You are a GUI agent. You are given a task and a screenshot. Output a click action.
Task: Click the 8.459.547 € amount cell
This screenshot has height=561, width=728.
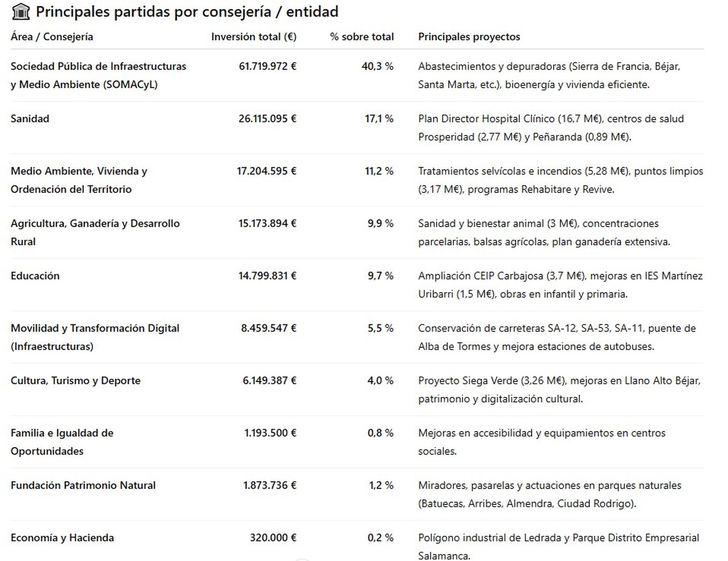(x=268, y=328)
